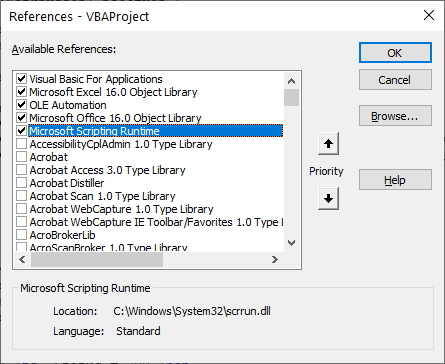The height and width of the screenshot is (364, 445).
Task: Click the horizontal scroll right arrow
Action: (x=274, y=259)
